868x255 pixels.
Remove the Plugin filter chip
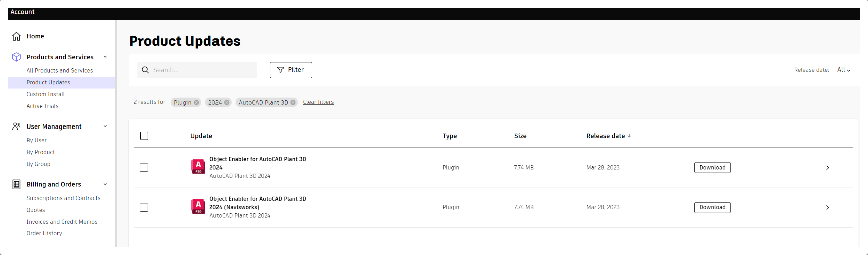(x=196, y=103)
